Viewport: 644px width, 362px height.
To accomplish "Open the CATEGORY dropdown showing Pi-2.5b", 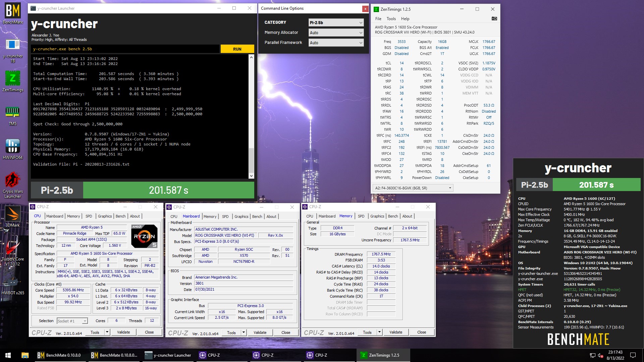I will click(x=336, y=22).
